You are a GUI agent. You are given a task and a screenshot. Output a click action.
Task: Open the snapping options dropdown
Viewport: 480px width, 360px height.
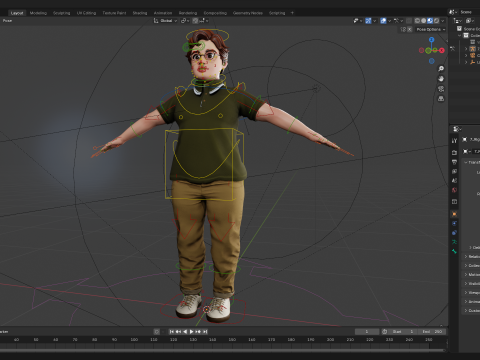[x=204, y=21]
